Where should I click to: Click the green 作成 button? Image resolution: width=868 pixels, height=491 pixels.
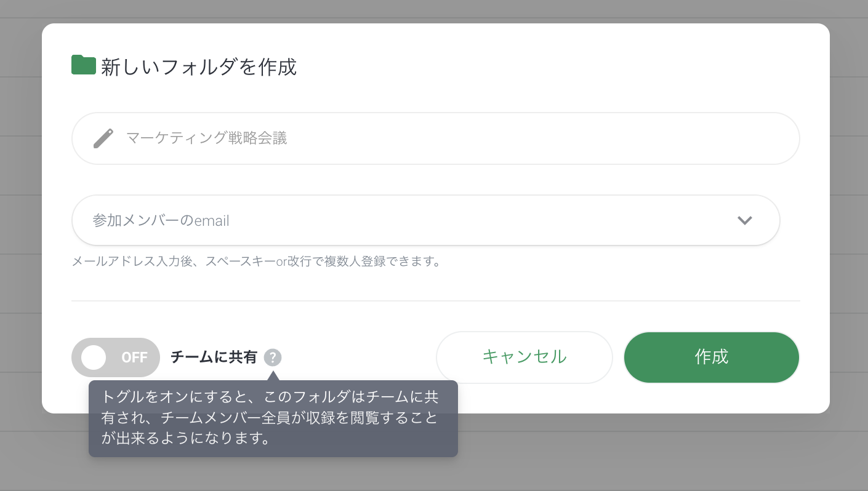(712, 357)
